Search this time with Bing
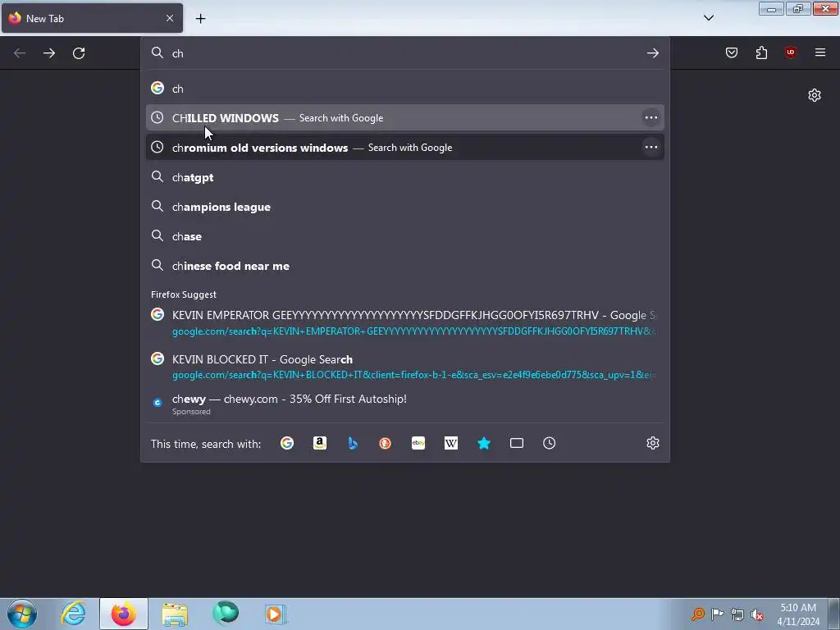The width and height of the screenshot is (840, 630). click(x=353, y=443)
